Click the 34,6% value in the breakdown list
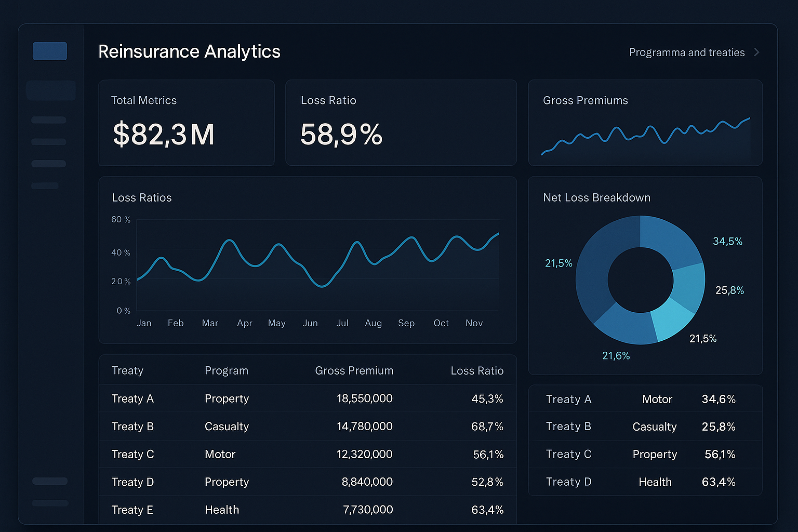The image size is (798, 532). pyautogui.click(x=719, y=399)
